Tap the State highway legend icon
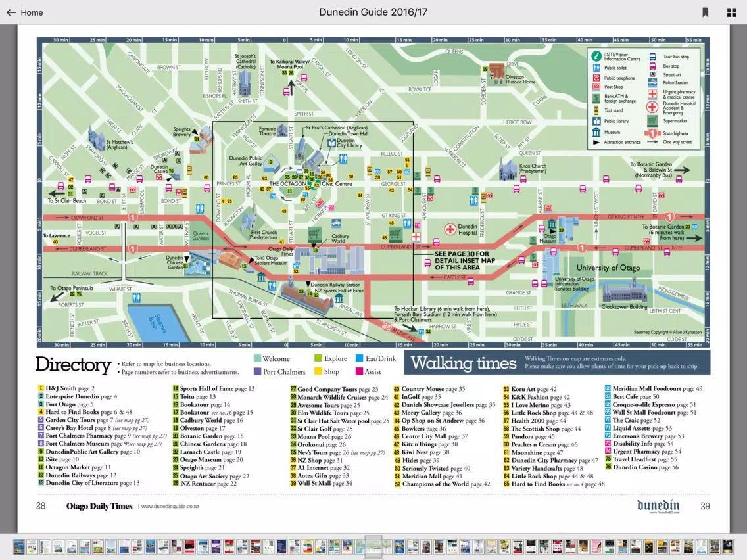Screen dimensions: 747x560 [652, 134]
